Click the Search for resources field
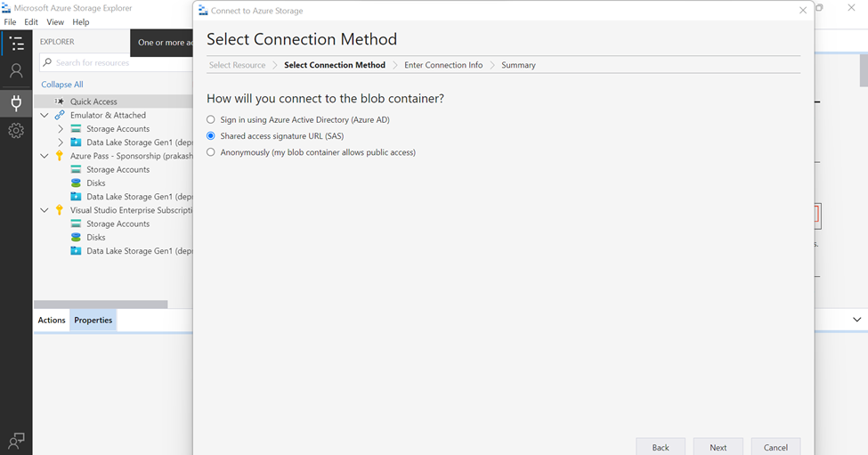868x455 pixels. (117, 62)
